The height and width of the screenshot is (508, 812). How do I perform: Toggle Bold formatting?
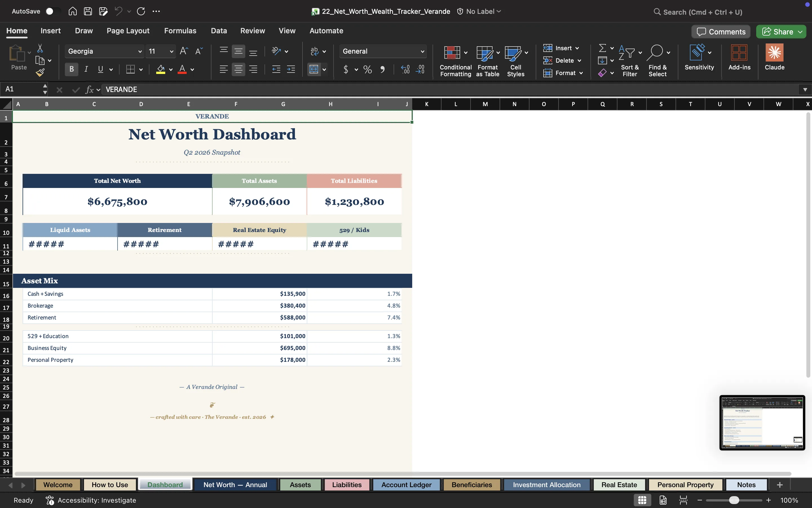point(71,69)
